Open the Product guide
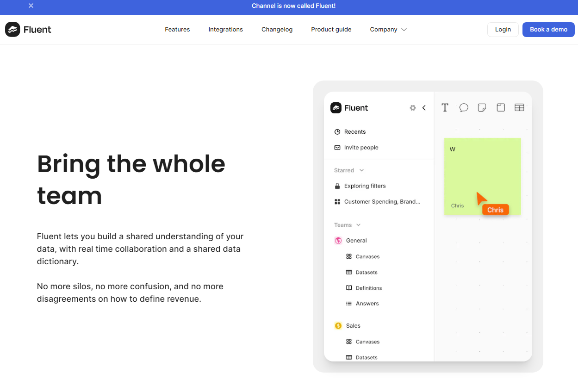The image size is (578, 392). tap(331, 29)
